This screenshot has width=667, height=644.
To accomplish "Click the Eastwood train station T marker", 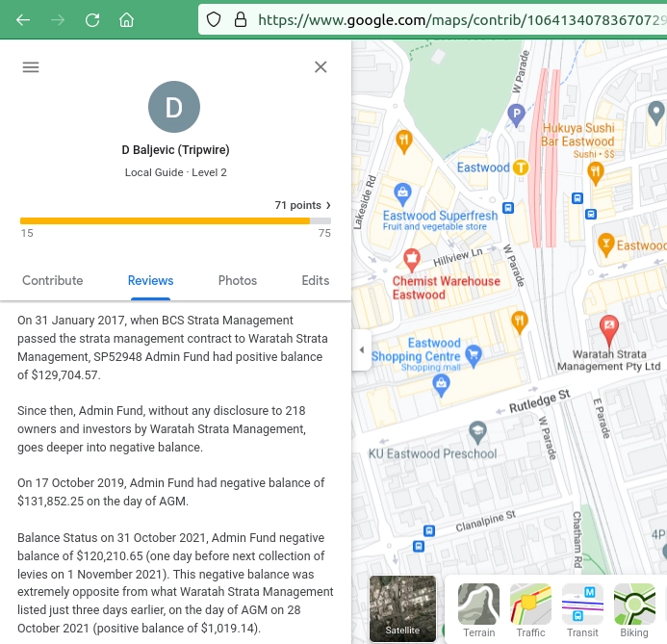I will click(x=521, y=167).
